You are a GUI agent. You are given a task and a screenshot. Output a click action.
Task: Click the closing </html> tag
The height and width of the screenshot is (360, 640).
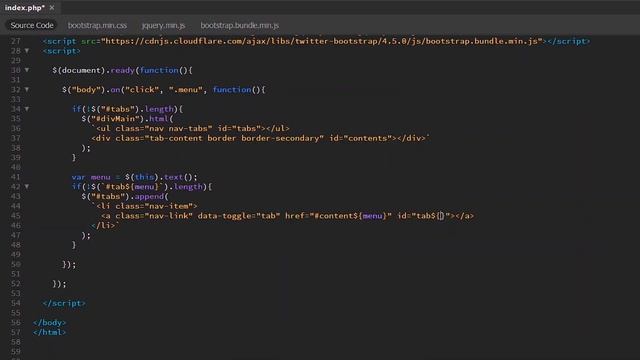(49, 332)
